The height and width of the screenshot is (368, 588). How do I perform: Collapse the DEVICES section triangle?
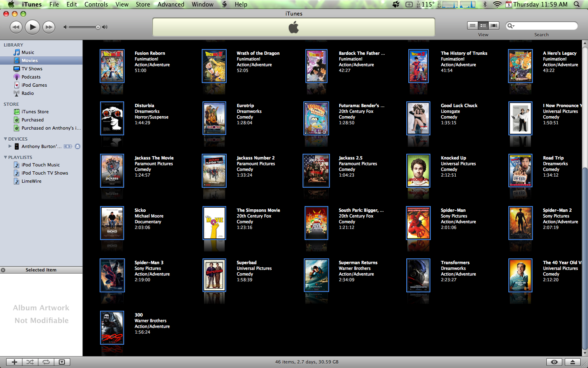click(x=5, y=139)
